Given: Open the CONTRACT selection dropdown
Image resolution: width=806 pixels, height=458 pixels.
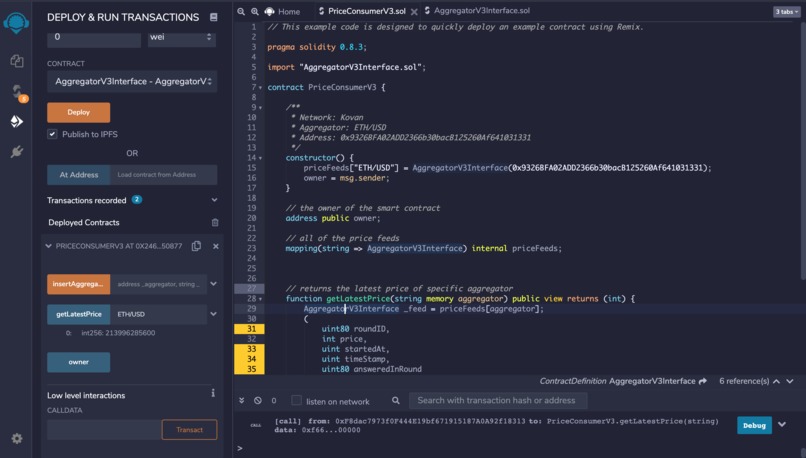Looking at the screenshot, I should (x=132, y=82).
